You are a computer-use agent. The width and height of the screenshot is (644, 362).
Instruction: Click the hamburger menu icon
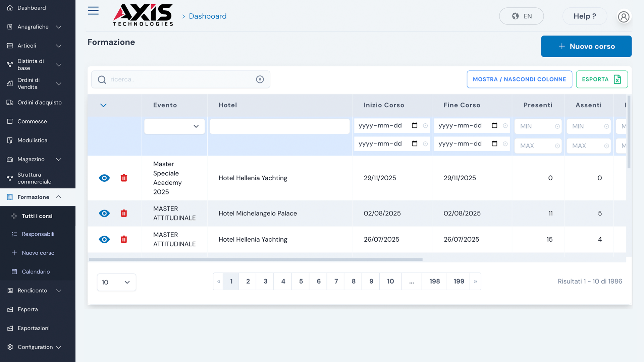(x=93, y=11)
